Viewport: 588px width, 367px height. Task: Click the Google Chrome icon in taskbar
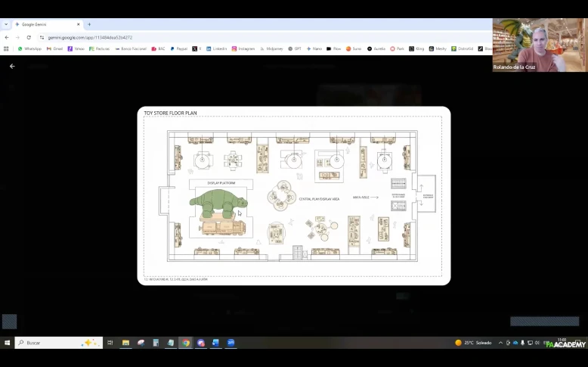click(186, 343)
